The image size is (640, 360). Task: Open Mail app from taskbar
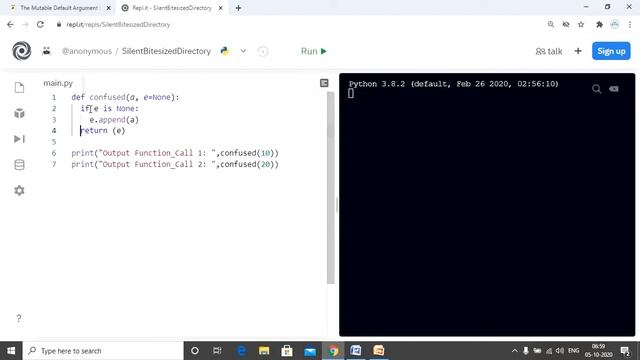tap(310, 351)
